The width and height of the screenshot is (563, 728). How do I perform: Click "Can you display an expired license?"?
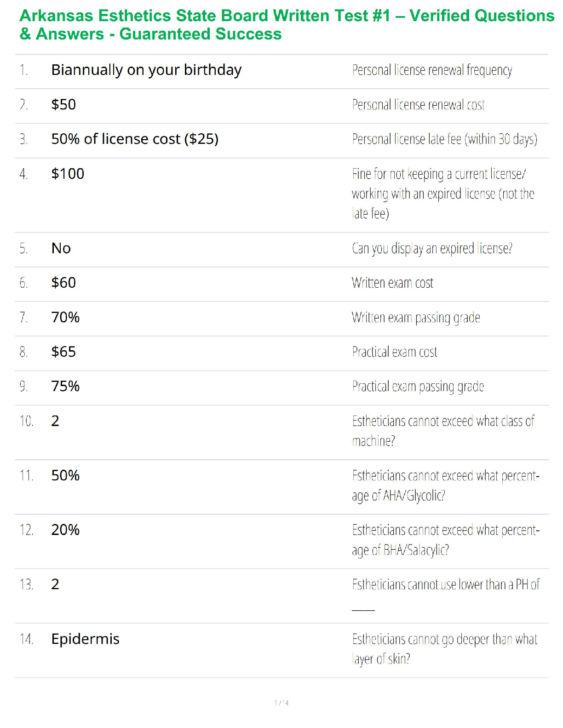point(432,249)
